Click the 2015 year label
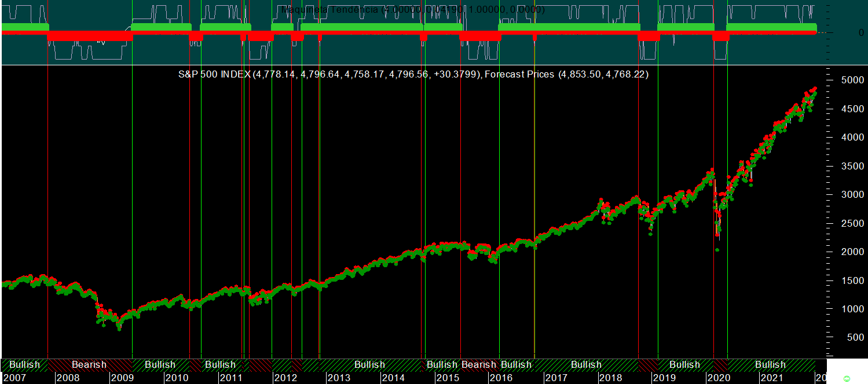 (448, 378)
